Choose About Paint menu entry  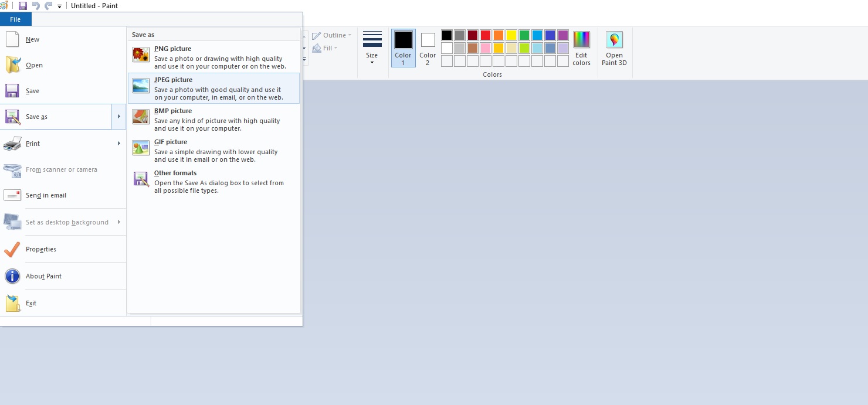pos(63,276)
